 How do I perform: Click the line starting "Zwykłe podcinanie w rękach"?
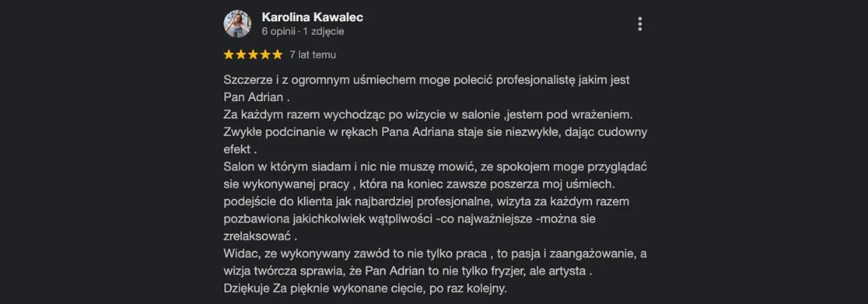[436, 132]
